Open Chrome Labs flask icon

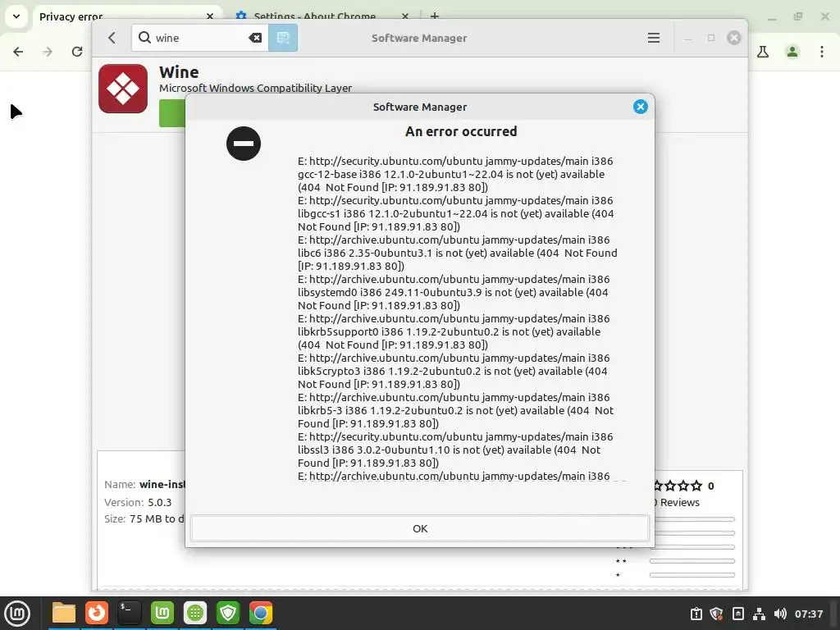tap(763, 52)
